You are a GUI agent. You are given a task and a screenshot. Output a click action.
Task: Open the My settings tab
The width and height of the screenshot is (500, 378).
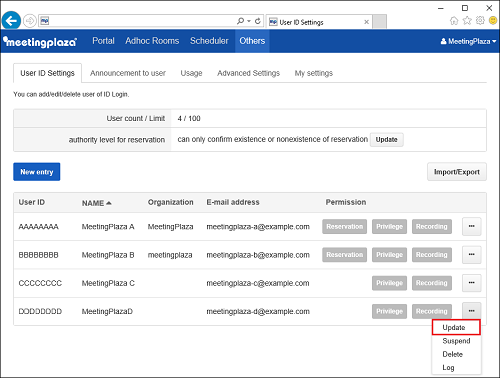pos(314,73)
